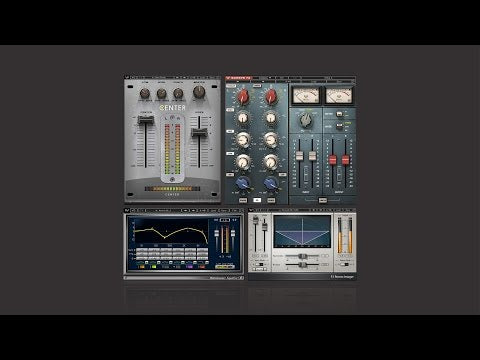Click the left blue filter knob in Scheps 73

(243, 183)
